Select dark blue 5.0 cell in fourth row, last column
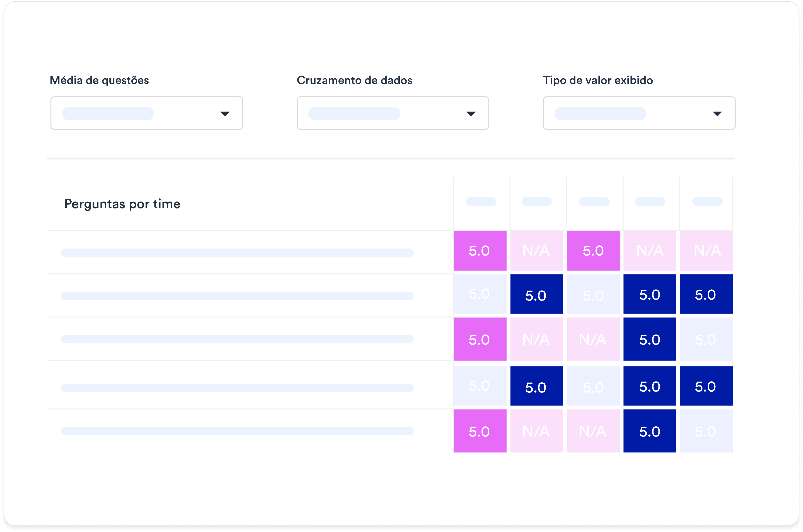 click(x=706, y=386)
